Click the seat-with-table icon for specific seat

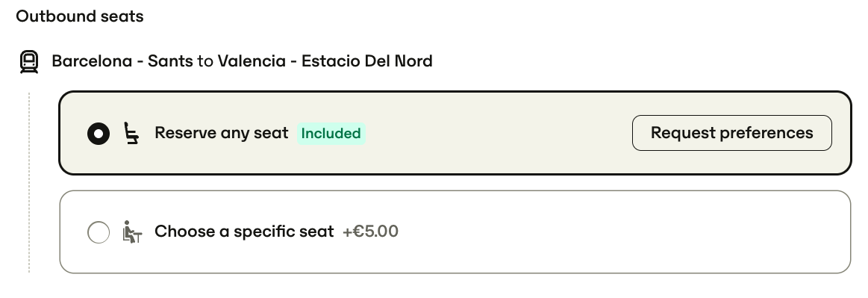pos(132,232)
